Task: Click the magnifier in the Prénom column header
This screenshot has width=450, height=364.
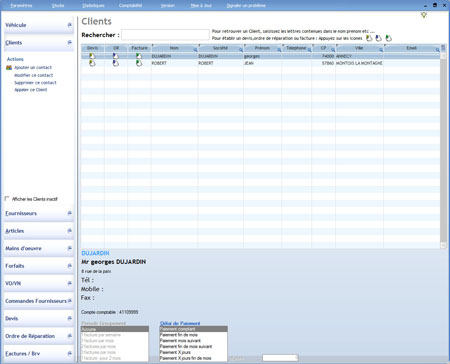Action: pyautogui.click(x=279, y=50)
